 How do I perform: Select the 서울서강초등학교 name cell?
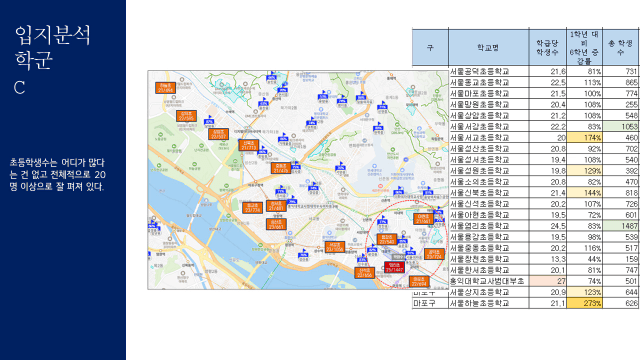click(x=489, y=127)
